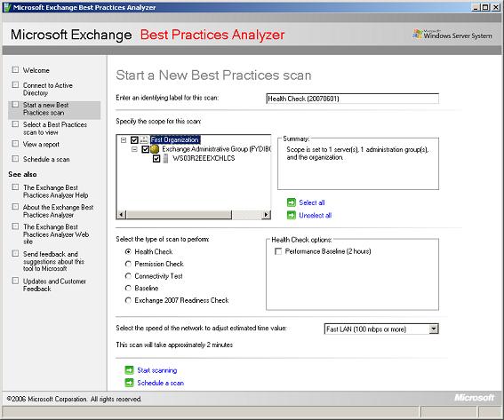Screen dimensions: 504x420
Task: Toggle the Exchange Administrative Group checkbox
Action: coord(145,149)
